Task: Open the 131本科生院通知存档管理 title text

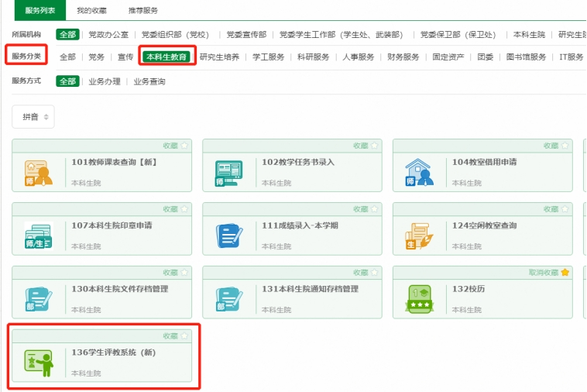Action: [x=311, y=289]
